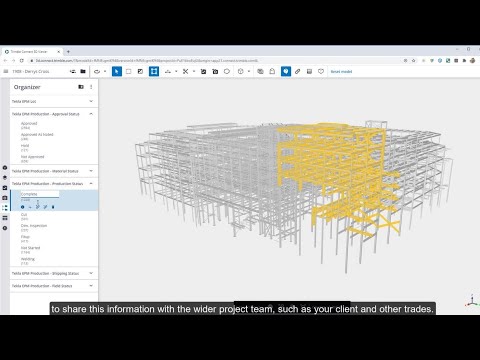This screenshot has height=360, width=480.
Task: Open the view tool dropdown arrow
Action: [249, 71]
